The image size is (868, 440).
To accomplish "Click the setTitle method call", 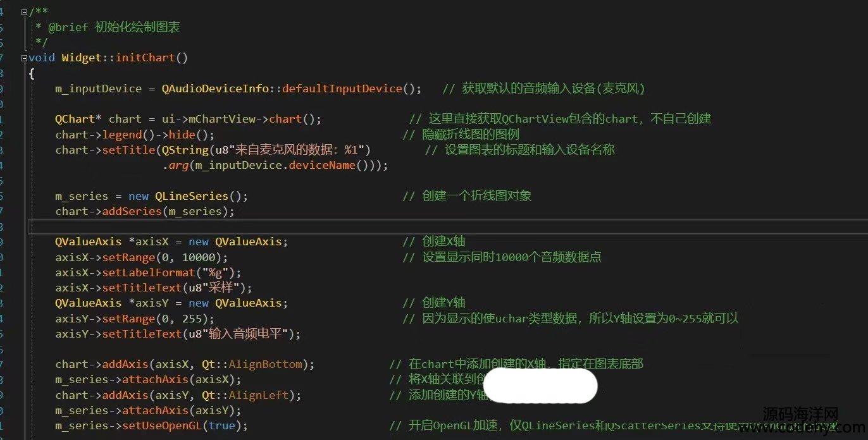I will pyautogui.click(x=128, y=150).
